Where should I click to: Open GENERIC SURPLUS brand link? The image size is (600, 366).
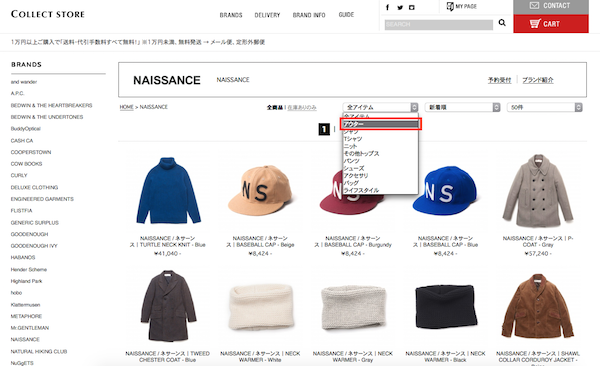tap(35, 223)
